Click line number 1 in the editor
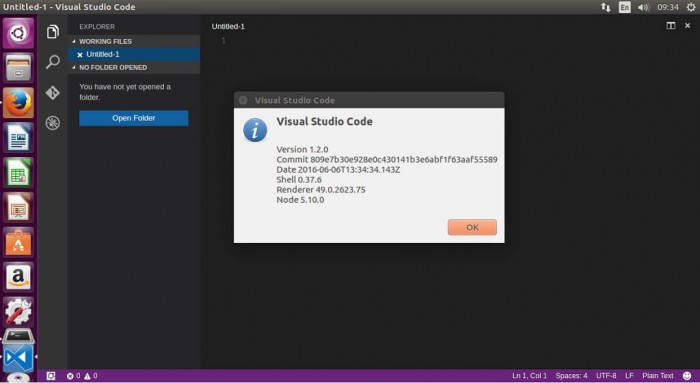The width and height of the screenshot is (700, 383). tap(224, 41)
